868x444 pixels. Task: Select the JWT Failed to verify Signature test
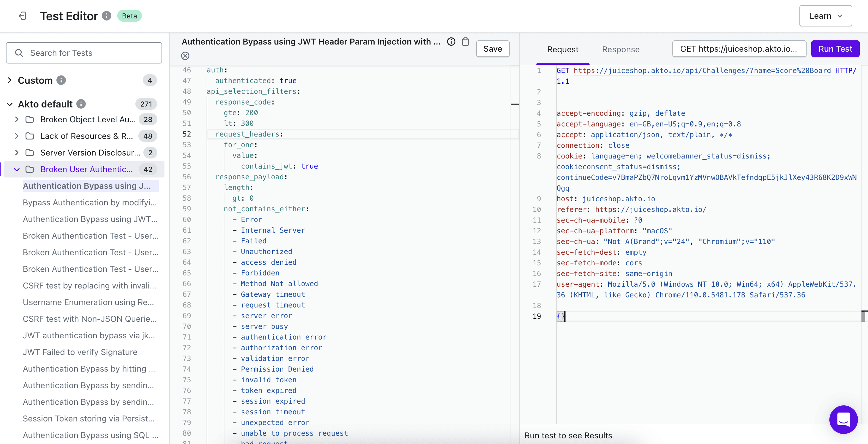click(x=80, y=352)
